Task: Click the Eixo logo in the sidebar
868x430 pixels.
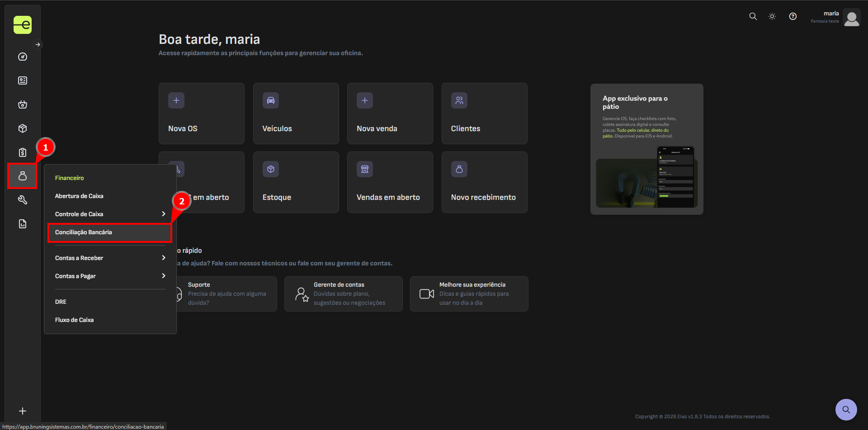Action: (x=22, y=25)
